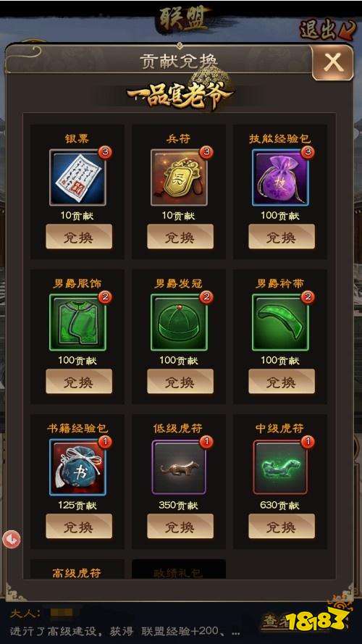Tap the purple 技能经验包 pouch icon

pos(280,177)
